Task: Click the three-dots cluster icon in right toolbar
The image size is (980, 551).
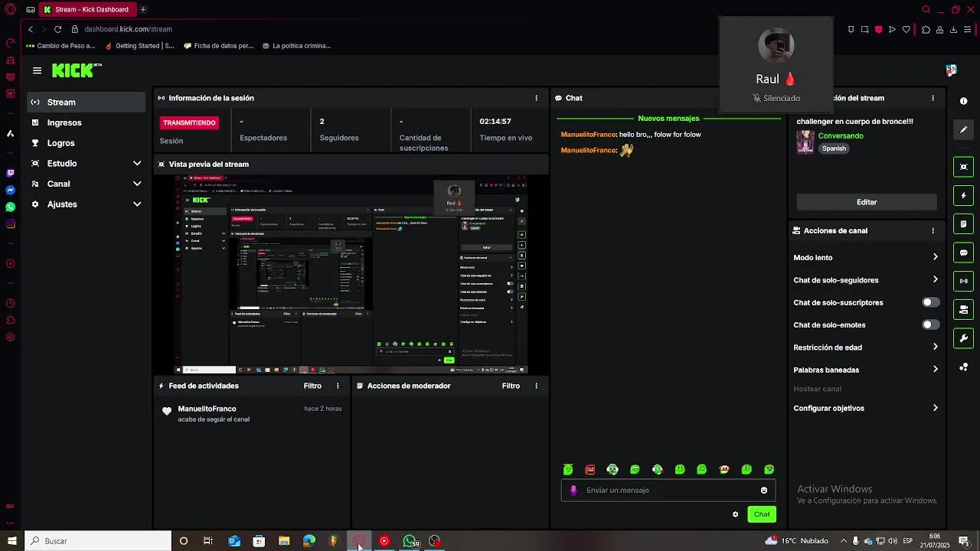Action: (963, 367)
